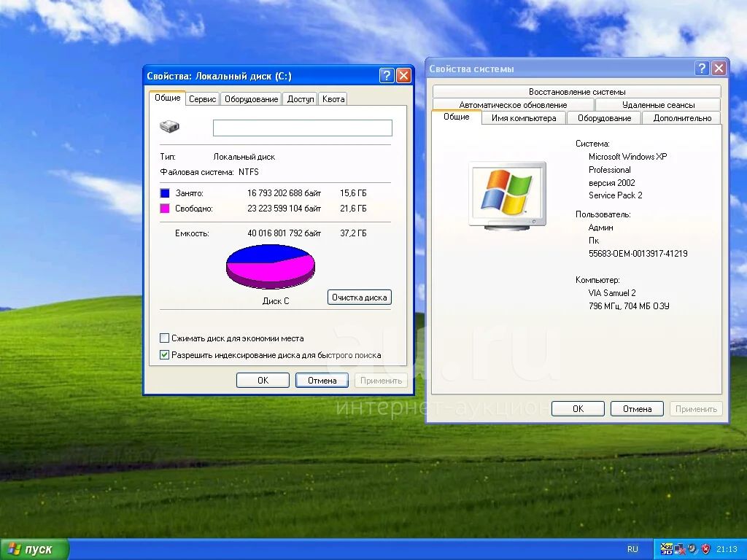Image resolution: width=747 pixels, height=560 pixels.
Task: Click the disk usage pie chart
Action: (270, 266)
